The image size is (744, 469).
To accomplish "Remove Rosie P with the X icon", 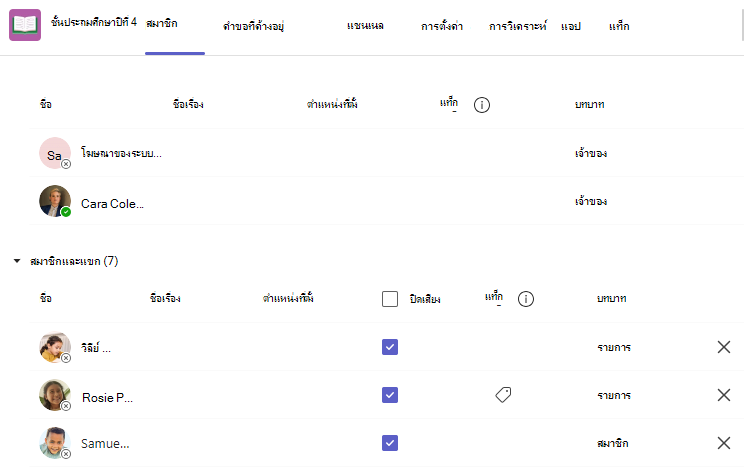I will tap(724, 395).
